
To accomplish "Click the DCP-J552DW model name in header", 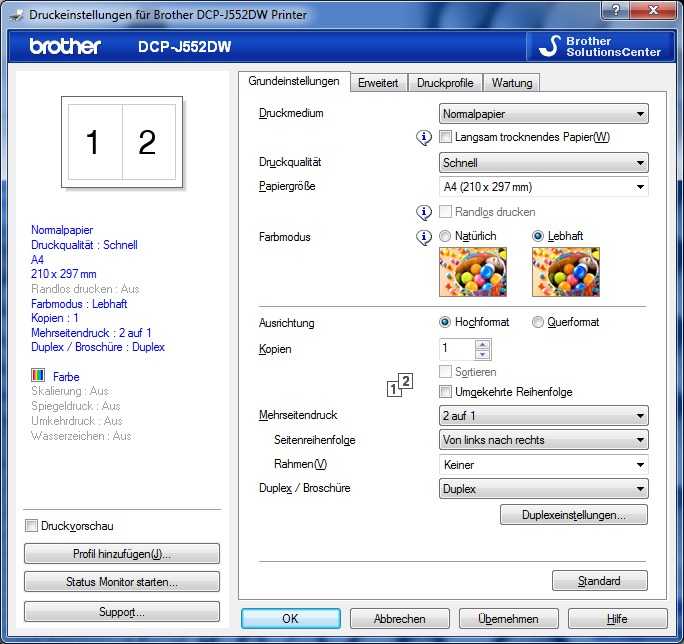I will click(x=185, y=47).
